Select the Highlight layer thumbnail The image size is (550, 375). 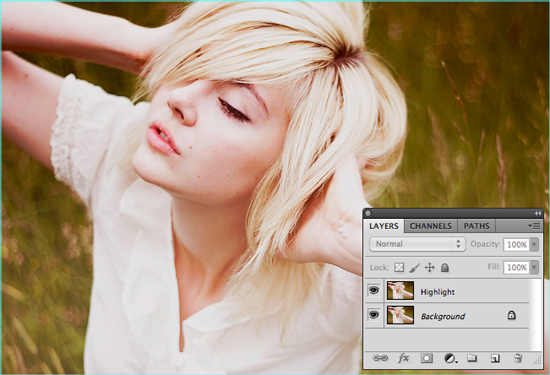pos(400,290)
